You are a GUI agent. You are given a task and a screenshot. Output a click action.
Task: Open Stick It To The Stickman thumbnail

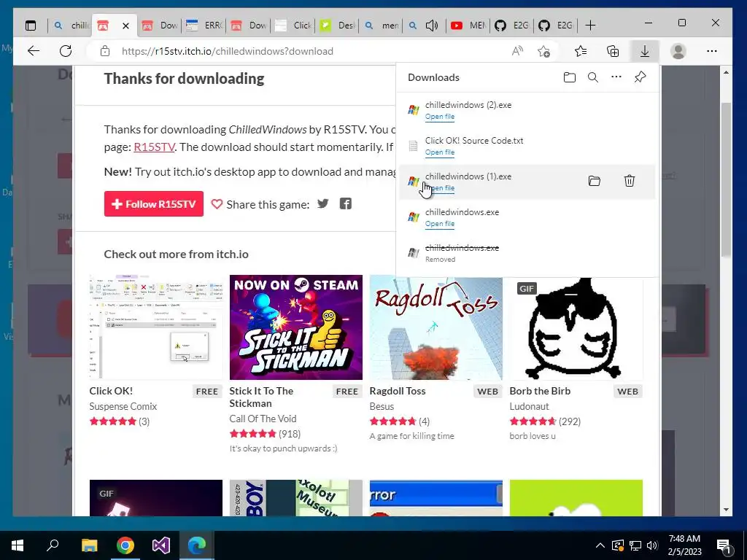pyautogui.click(x=296, y=327)
